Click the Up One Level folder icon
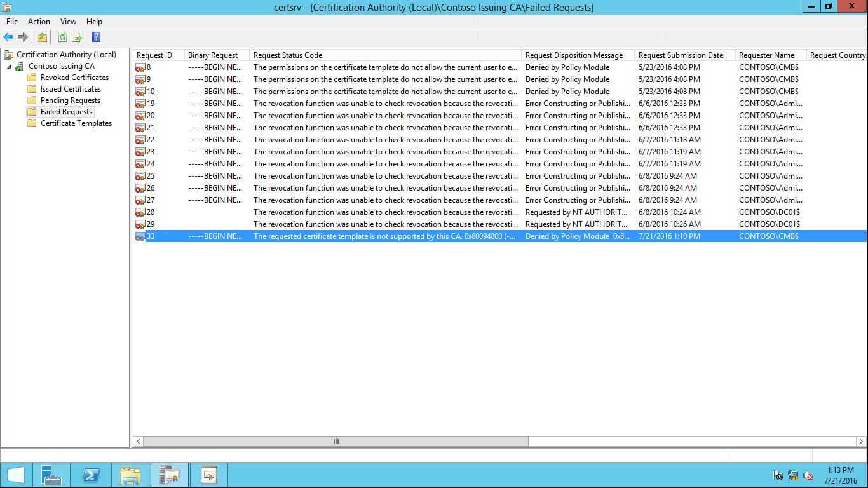868x488 pixels. [x=42, y=37]
